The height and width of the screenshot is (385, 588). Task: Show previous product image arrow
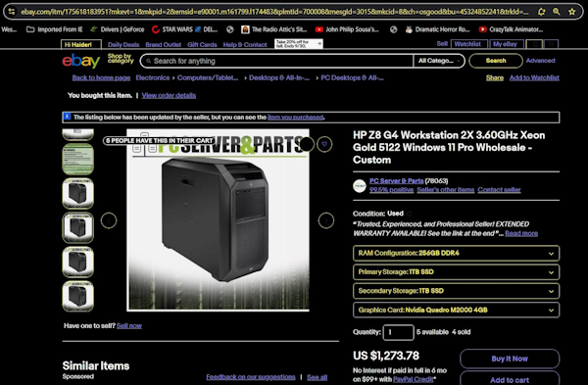point(109,220)
